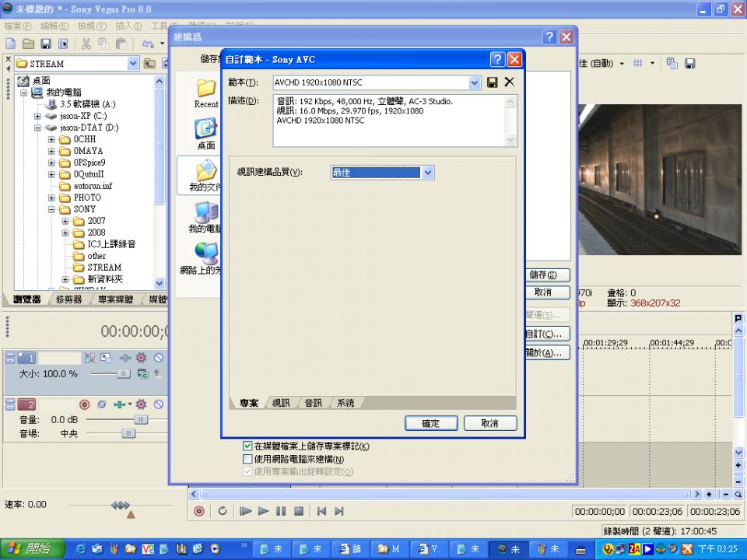
Task: Collapse the SONY folder node
Action: [x=51, y=209]
